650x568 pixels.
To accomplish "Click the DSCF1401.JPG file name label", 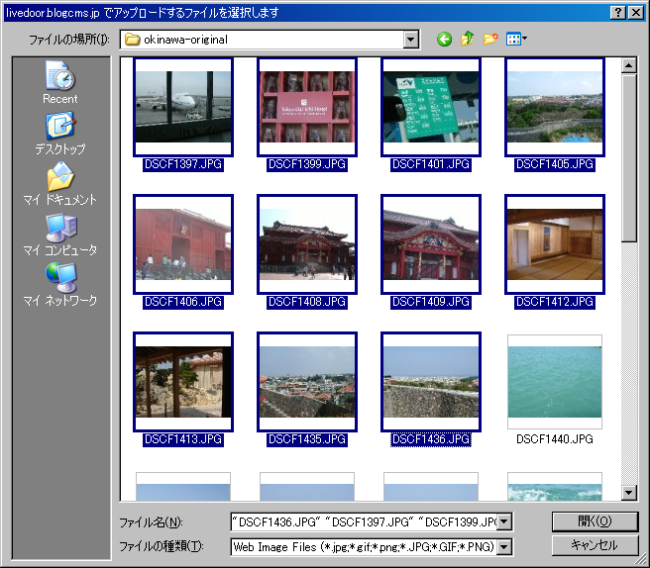I will pos(431,165).
